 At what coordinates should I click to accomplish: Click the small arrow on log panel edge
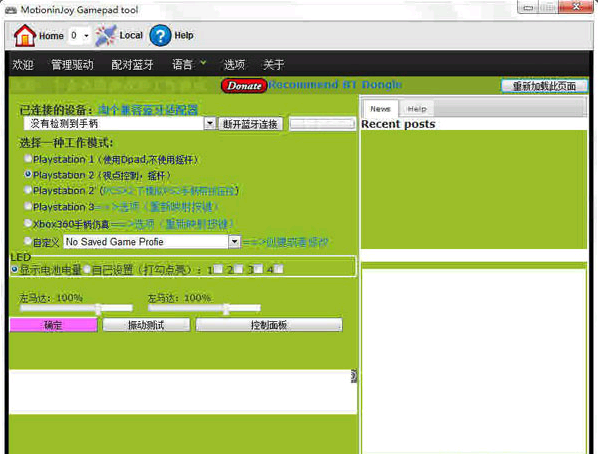354,376
